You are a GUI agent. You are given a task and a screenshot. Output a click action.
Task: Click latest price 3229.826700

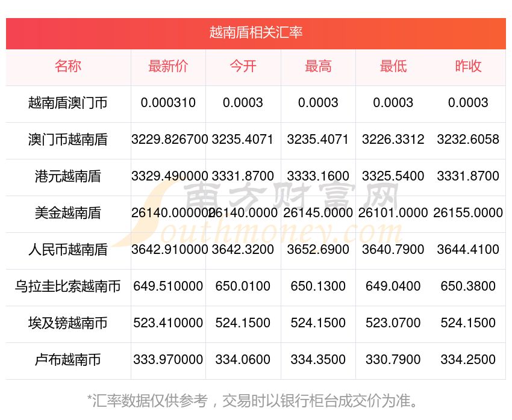[x=169, y=139]
